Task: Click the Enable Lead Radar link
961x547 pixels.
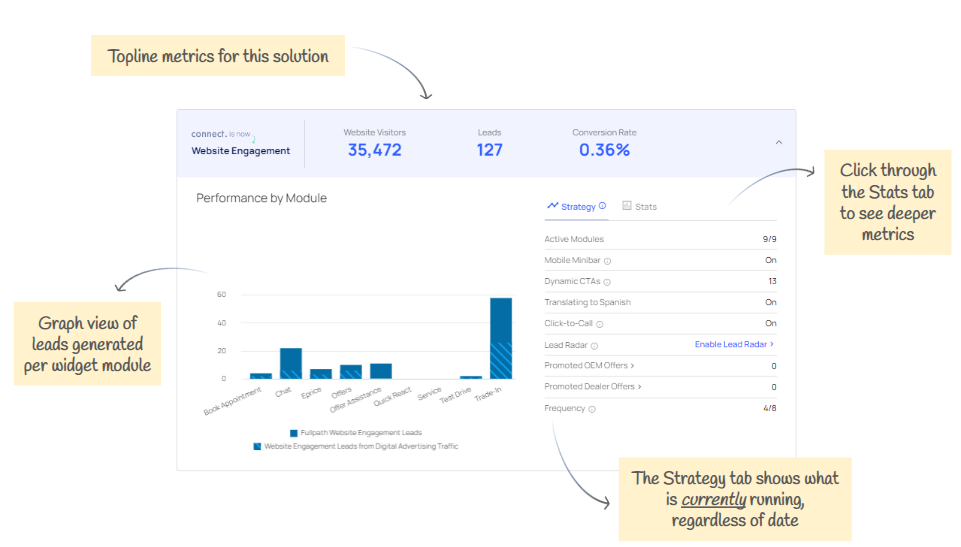Action: tap(734, 345)
